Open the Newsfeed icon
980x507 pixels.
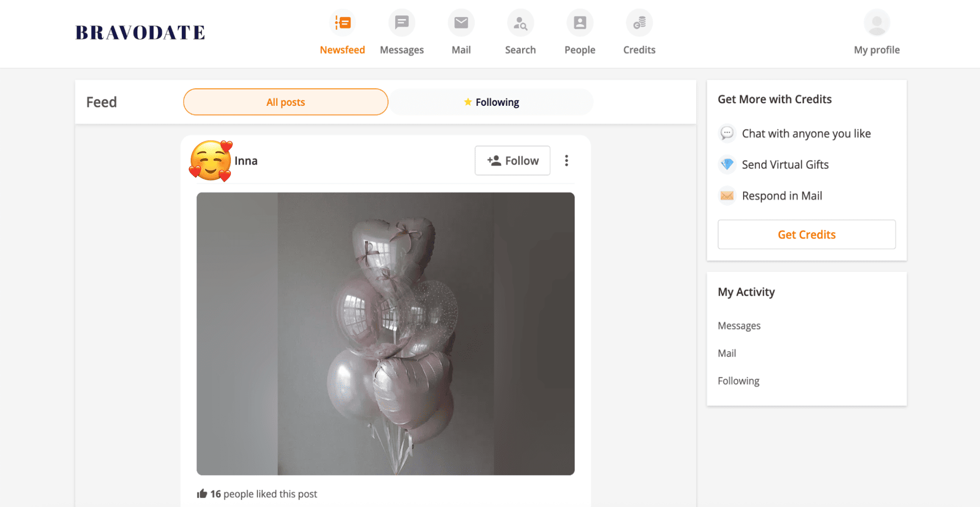(343, 22)
